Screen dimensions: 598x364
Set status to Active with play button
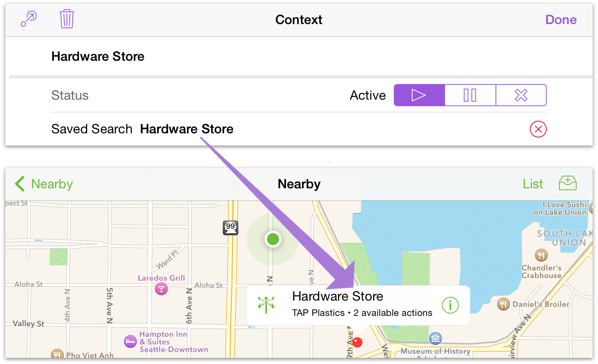(419, 95)
